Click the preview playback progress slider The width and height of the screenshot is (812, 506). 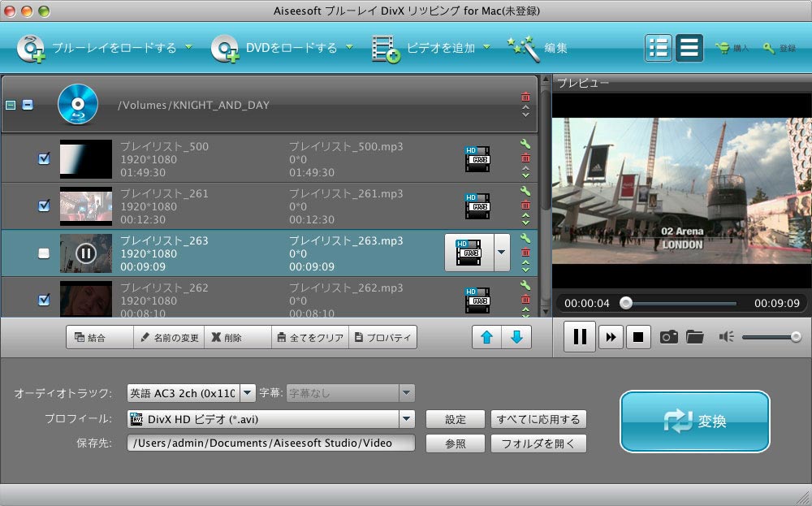[x=679, y=303]
